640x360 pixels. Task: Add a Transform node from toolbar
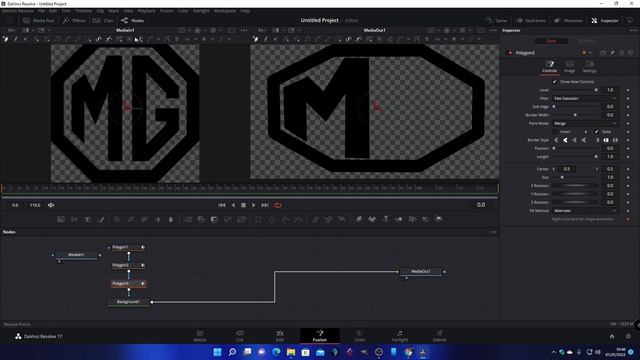pyautogui.click(x=242, y=219)
